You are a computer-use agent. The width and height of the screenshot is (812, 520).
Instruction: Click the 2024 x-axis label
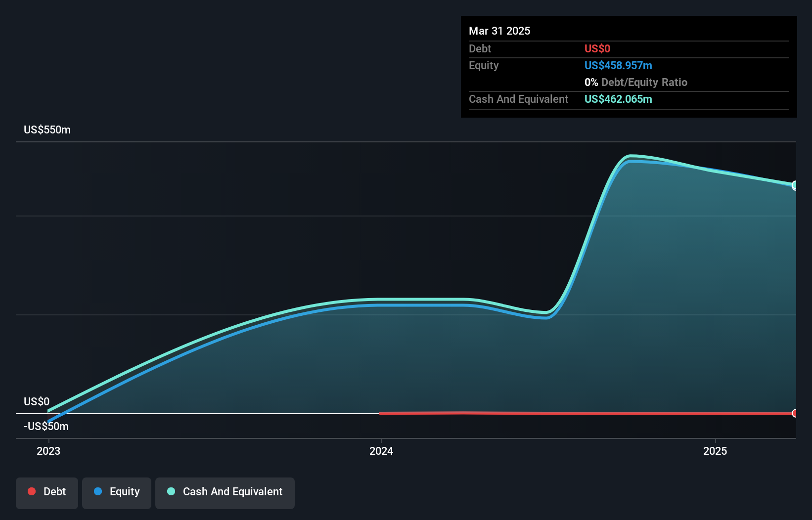[381, 451]
